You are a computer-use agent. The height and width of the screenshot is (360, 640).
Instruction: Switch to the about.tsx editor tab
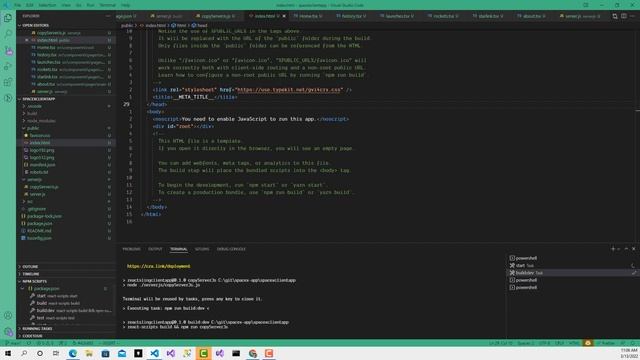coord(531,16)
